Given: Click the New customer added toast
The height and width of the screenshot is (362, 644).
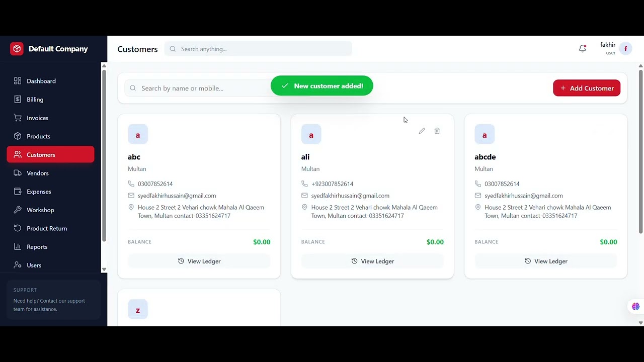Looking at the screenshot, I should (322, 85).
